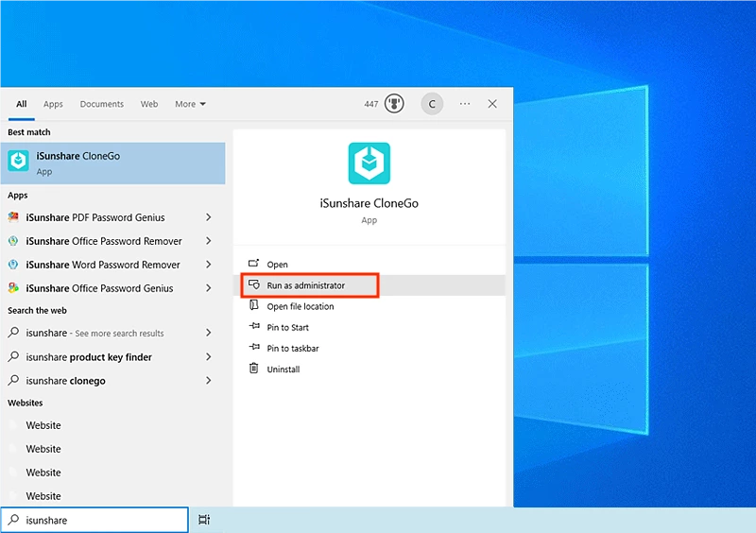
Task: Open iSunshare Office Password Remover app
Action: coord(104,241)
